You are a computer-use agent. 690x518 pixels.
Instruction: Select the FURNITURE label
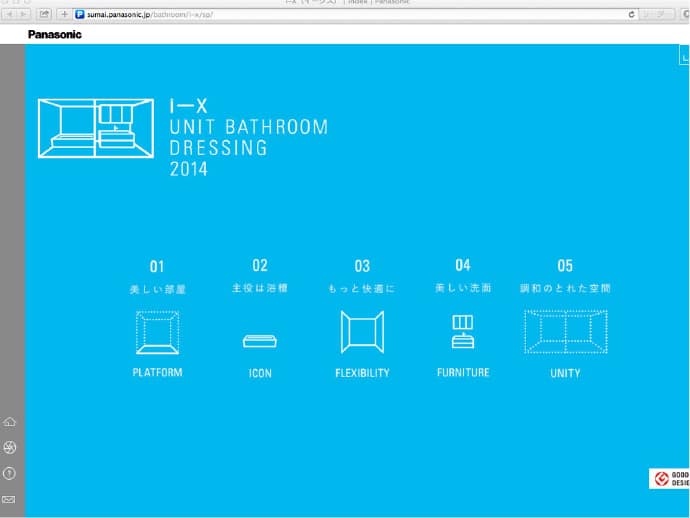coord(463,372)
